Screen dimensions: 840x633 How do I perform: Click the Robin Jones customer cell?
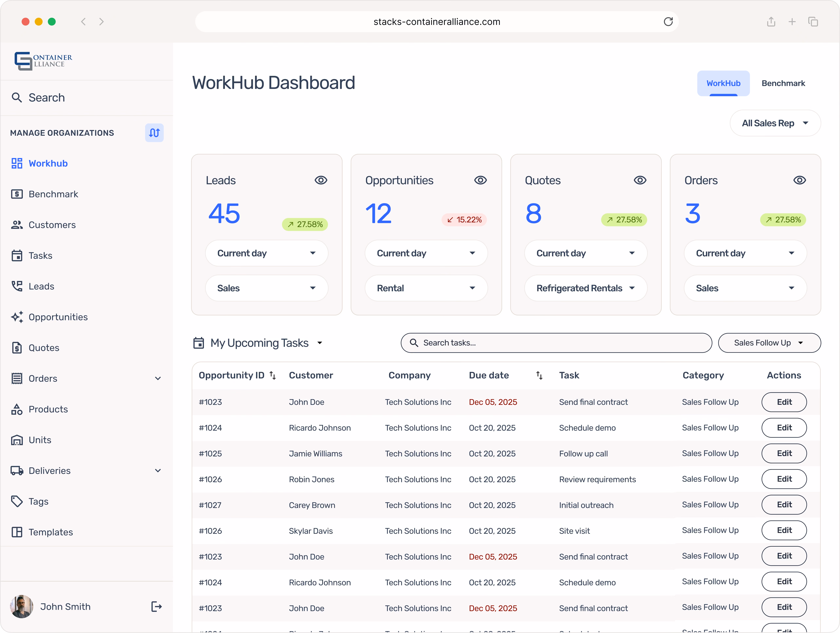[311, 479]
